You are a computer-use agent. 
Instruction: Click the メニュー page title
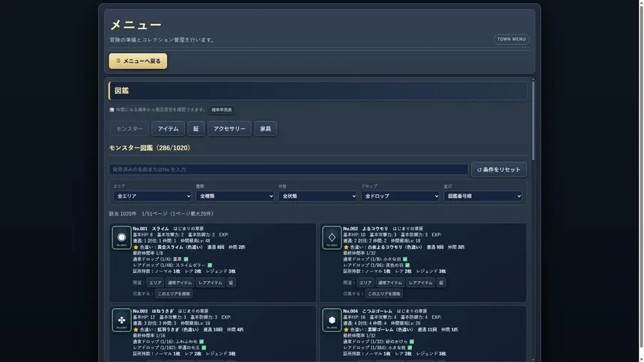coord(136,25)
